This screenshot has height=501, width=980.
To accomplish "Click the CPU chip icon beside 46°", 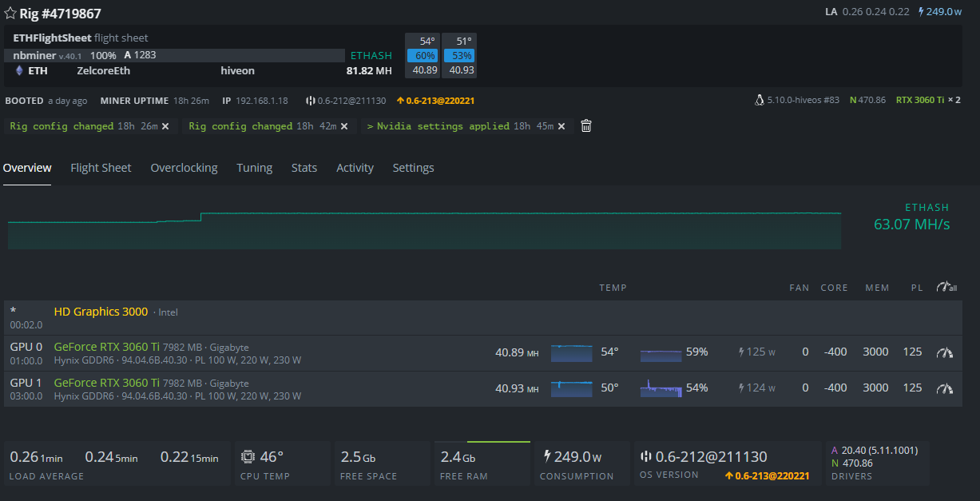I will (248, 457).
